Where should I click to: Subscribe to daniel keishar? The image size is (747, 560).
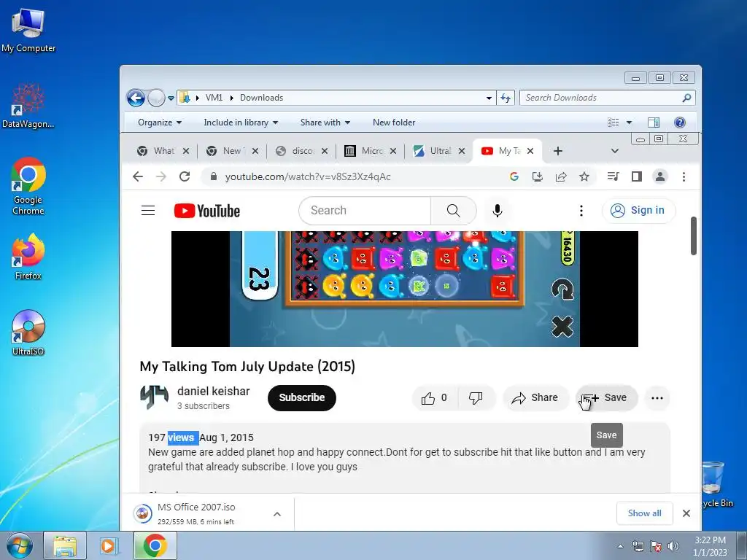click(x=301, y=398)
